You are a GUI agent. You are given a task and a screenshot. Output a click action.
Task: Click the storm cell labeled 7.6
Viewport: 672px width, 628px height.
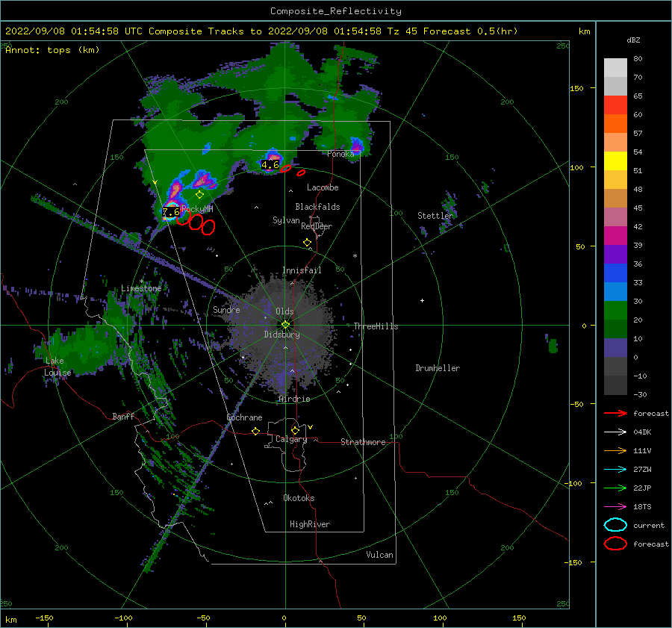pos(171,212)
